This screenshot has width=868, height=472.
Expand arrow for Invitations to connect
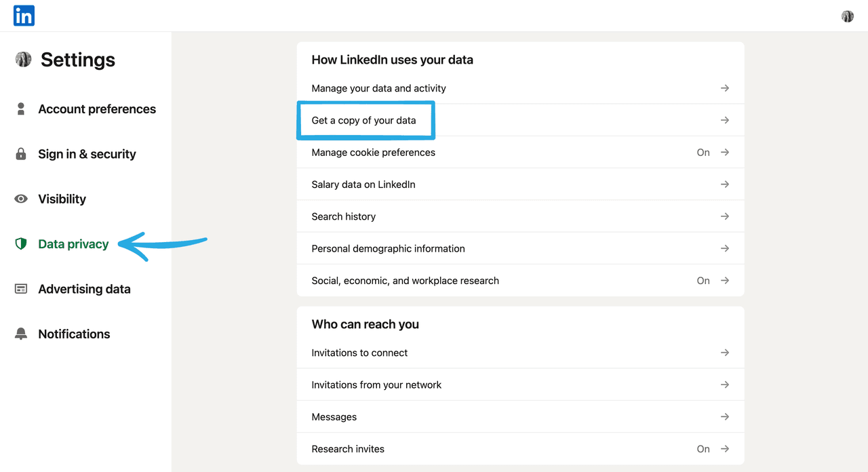click(725, 353)
